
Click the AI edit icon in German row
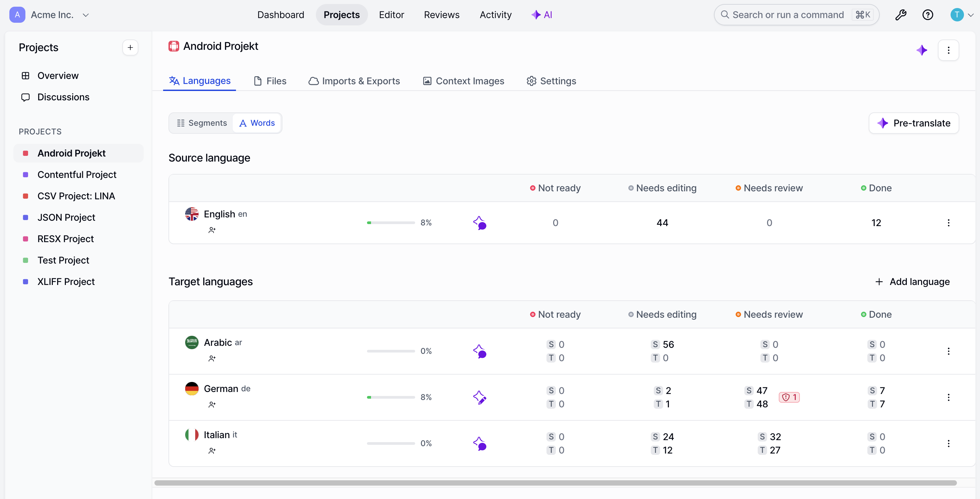point(480,397)
